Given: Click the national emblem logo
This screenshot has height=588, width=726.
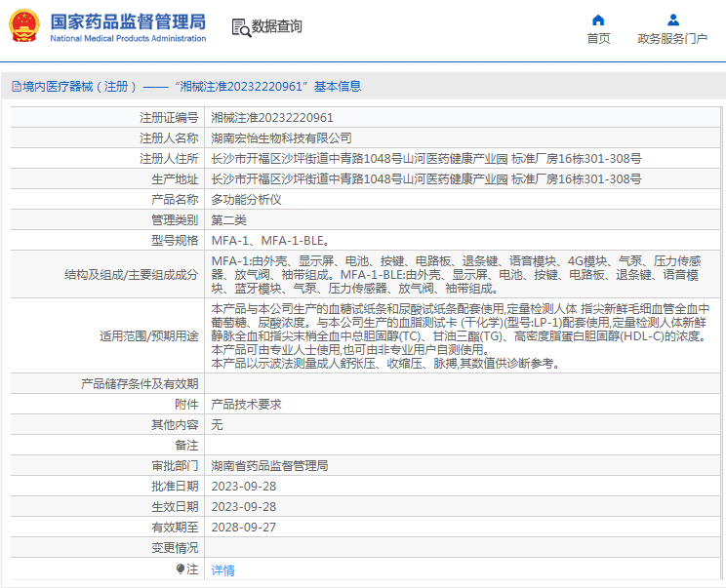Looking at the screenshot, I should pyautogui.click(x=24, y=26).
